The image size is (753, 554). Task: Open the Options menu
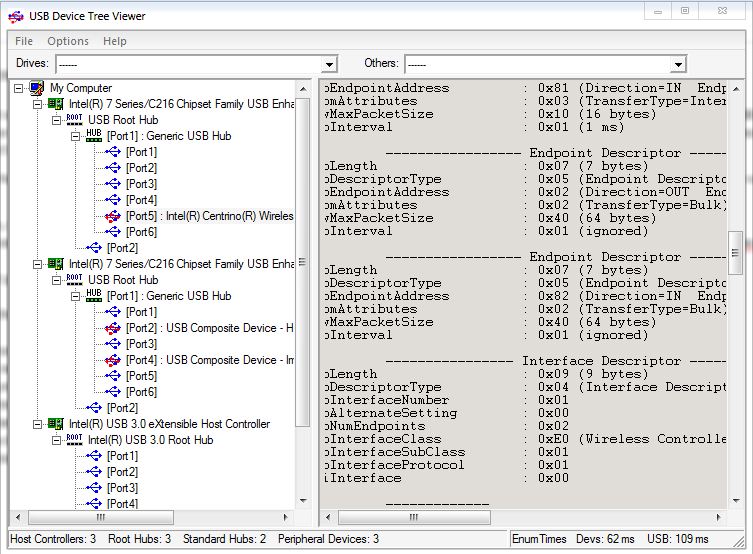[68, 41]
